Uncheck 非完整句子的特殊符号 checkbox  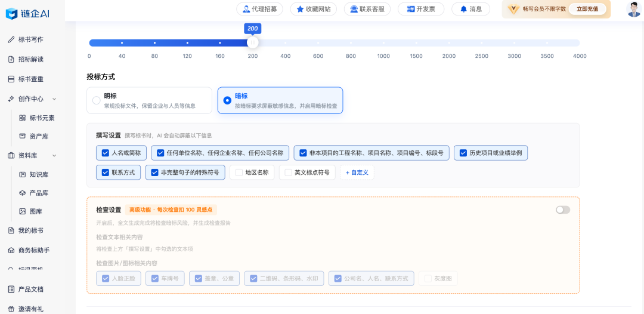click(x=154, y=173)
